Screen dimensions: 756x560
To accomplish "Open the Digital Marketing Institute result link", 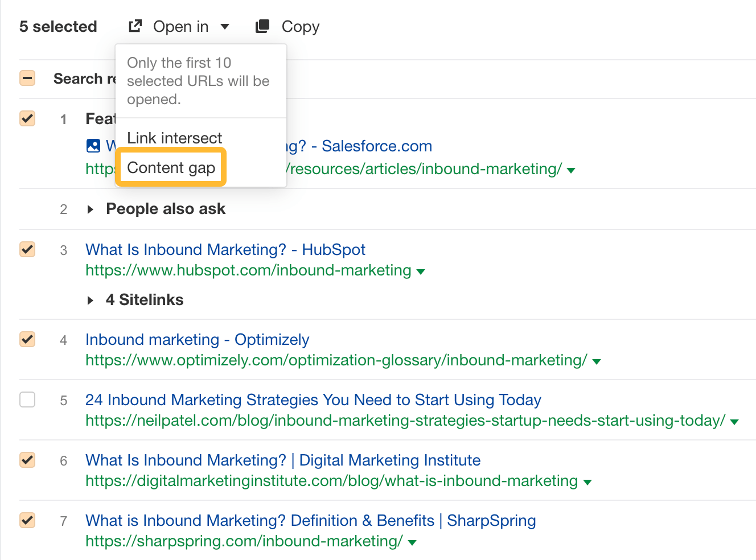I will (282, 460).
